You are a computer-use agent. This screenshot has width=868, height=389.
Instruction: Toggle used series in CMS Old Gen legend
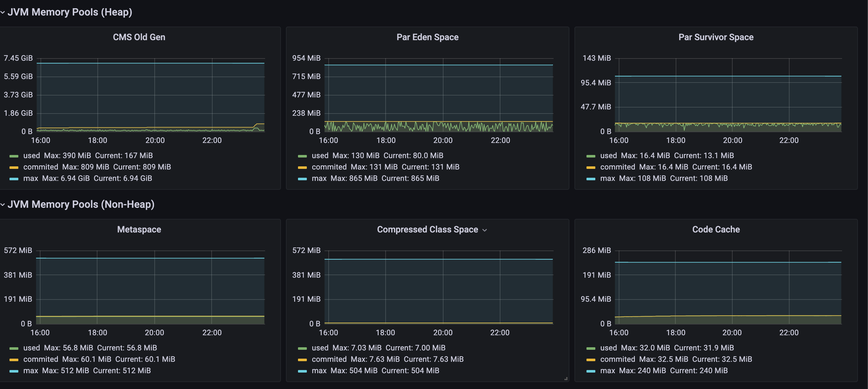coord(31,156)
